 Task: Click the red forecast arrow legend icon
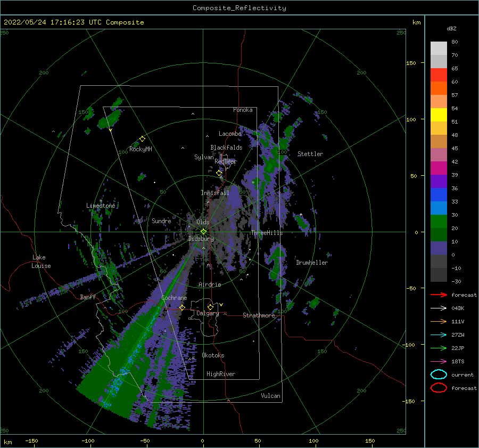point(439,295)
